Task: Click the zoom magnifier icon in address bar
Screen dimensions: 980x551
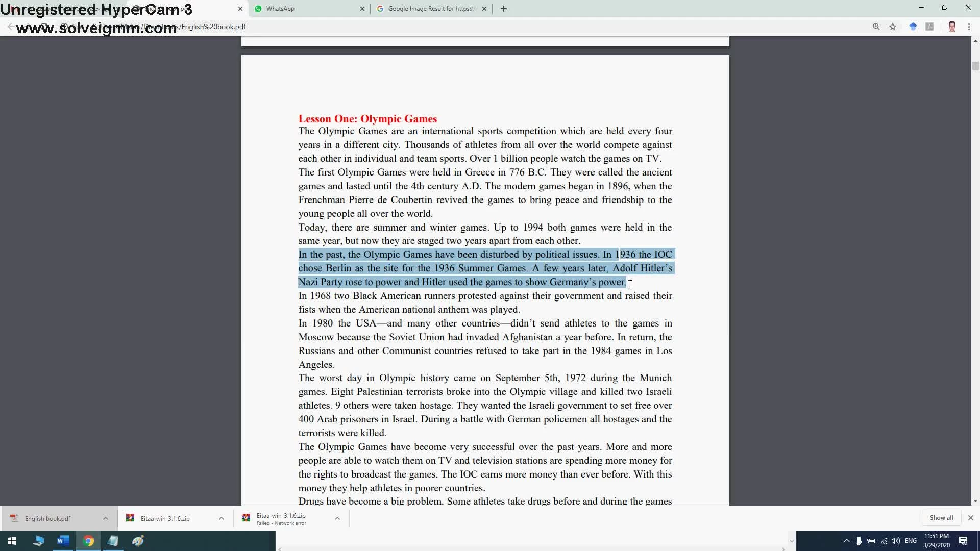Action: point(876,27)
